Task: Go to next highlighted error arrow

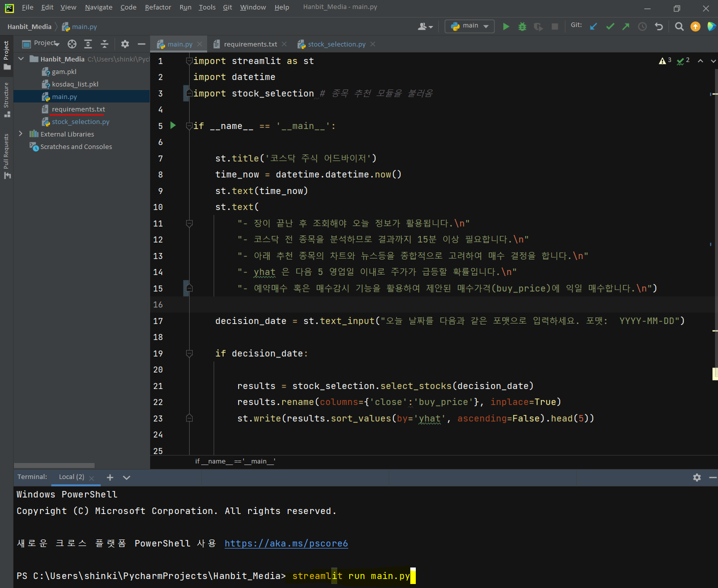Action: click(x=713, y=60)
